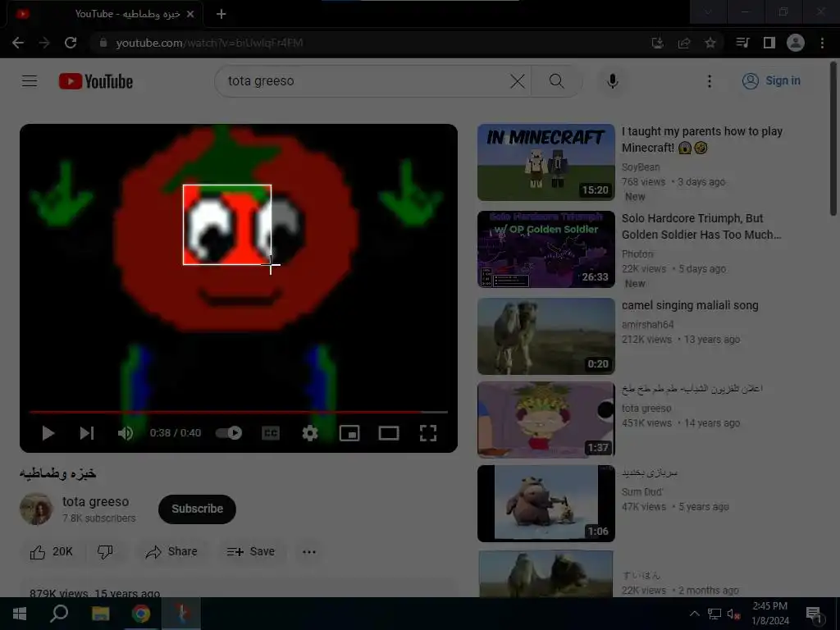Open 'camel singing maliali song' video
The height and width of the screenshot is (630, 840).
click(689, 305)
